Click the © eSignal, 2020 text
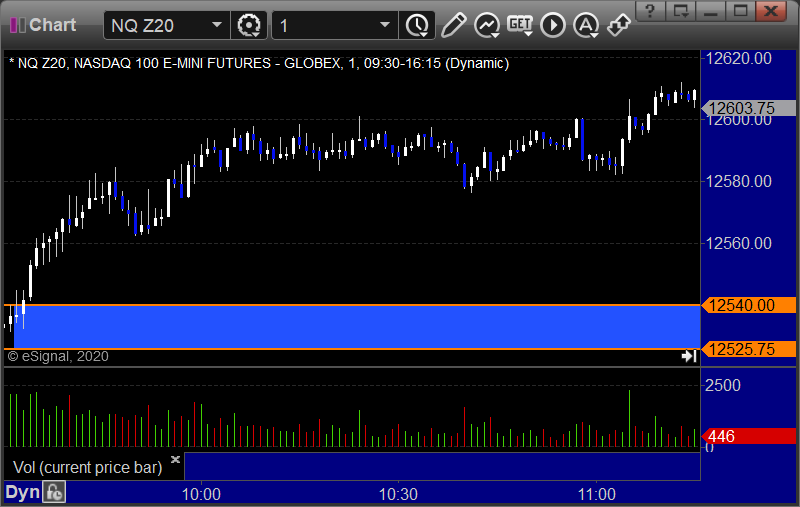800x507 pixels. pos(58,356)
